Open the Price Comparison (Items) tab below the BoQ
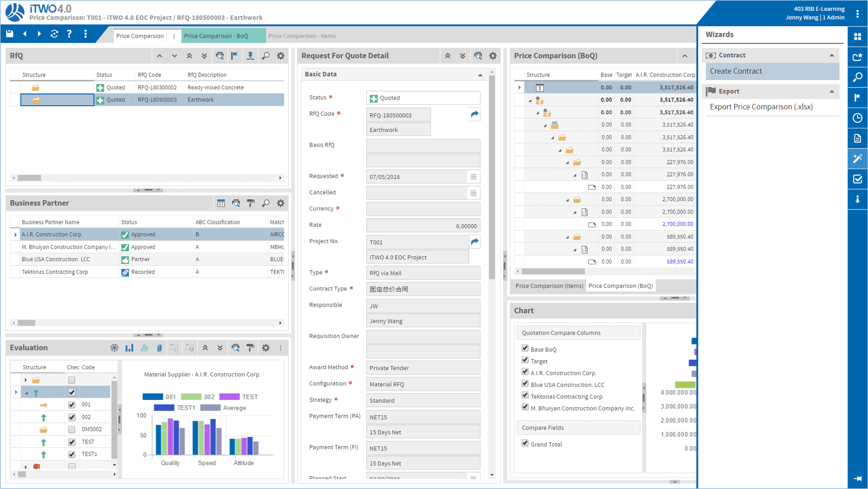 click(548, 286)
